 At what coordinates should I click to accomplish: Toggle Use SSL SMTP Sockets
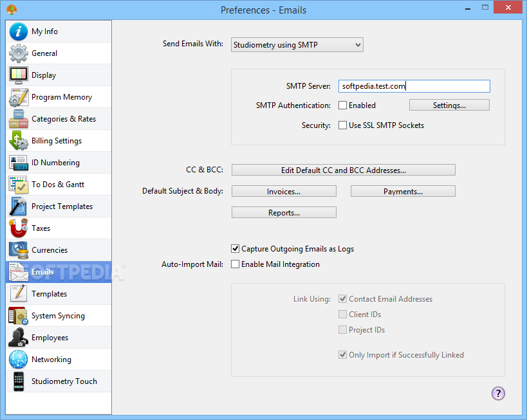click(x=342, y=125)
